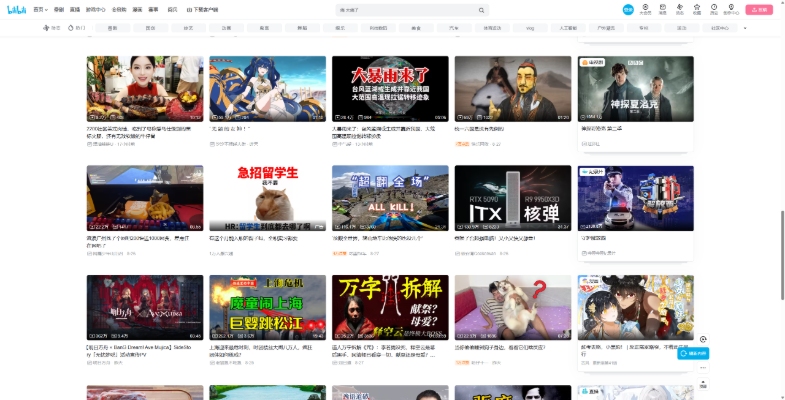Open the 大会员 membership icon
785x400 pixels.
pyautogui.click(x=645, y=9)
